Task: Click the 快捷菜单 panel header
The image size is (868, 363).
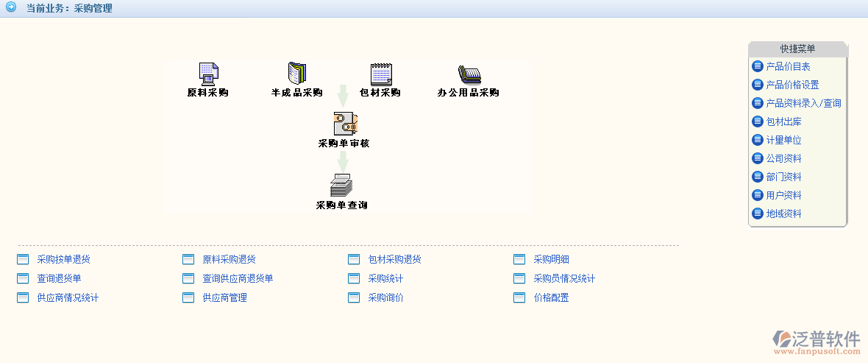Action: [x=797, y=49]
